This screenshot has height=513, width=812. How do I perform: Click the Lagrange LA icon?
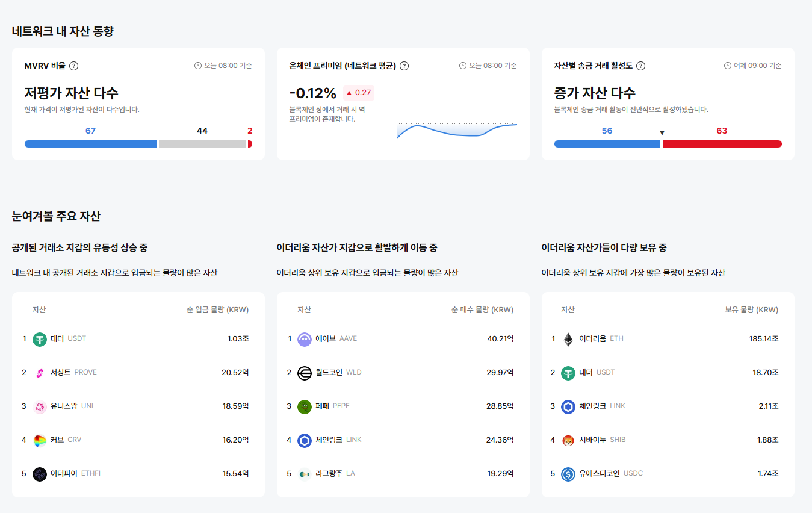pos(304,473)
